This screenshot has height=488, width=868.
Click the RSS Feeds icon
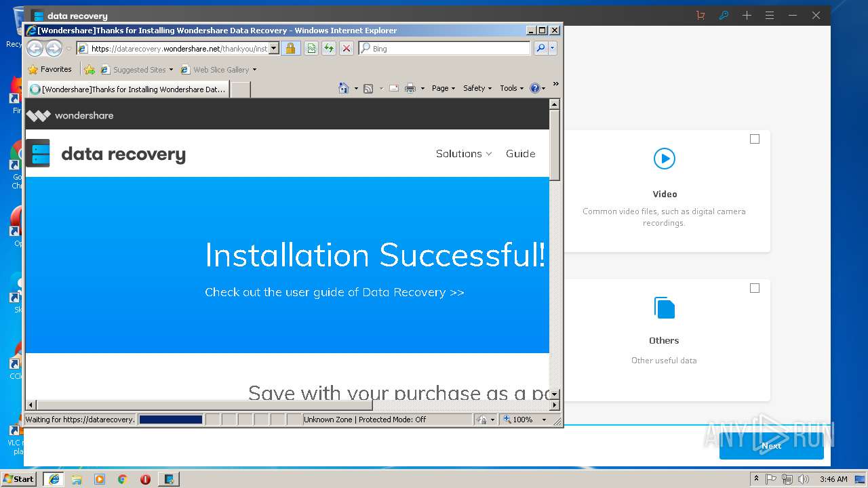[x=368, y=88]
